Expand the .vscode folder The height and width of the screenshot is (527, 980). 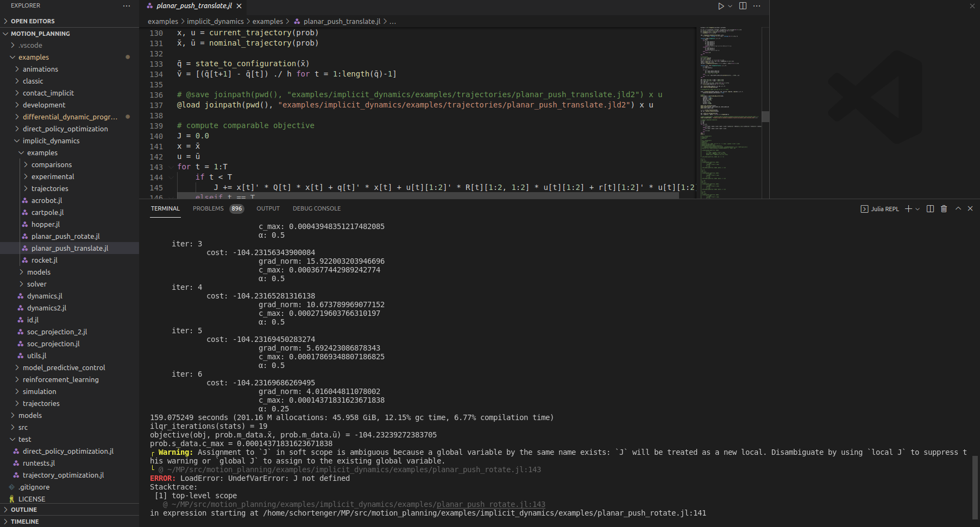coord(70,46)
